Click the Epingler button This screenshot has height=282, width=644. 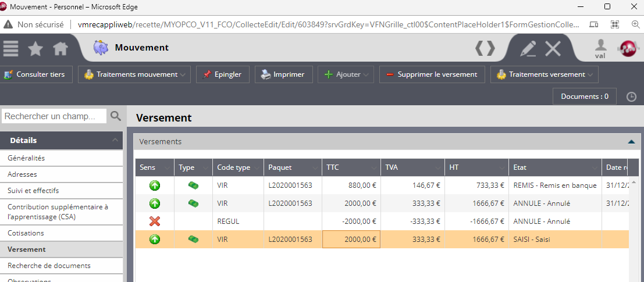point(223,74)
